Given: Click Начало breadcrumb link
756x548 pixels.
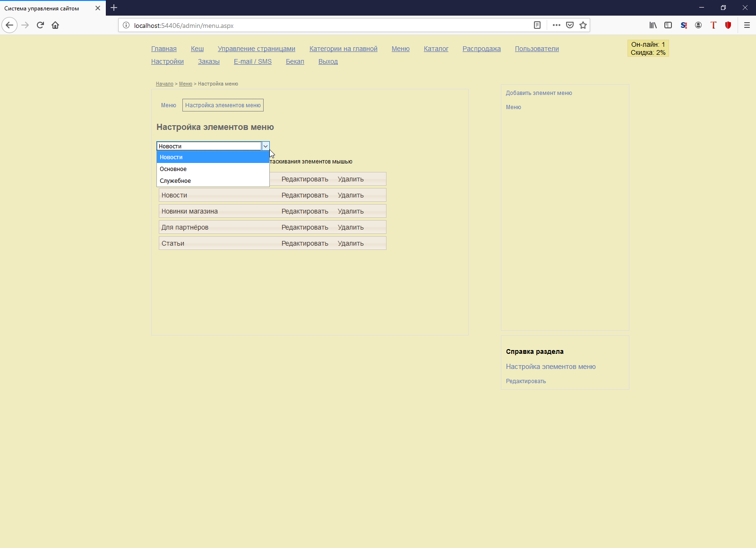Looking at the screenshot, I should (x=164, y=84).
